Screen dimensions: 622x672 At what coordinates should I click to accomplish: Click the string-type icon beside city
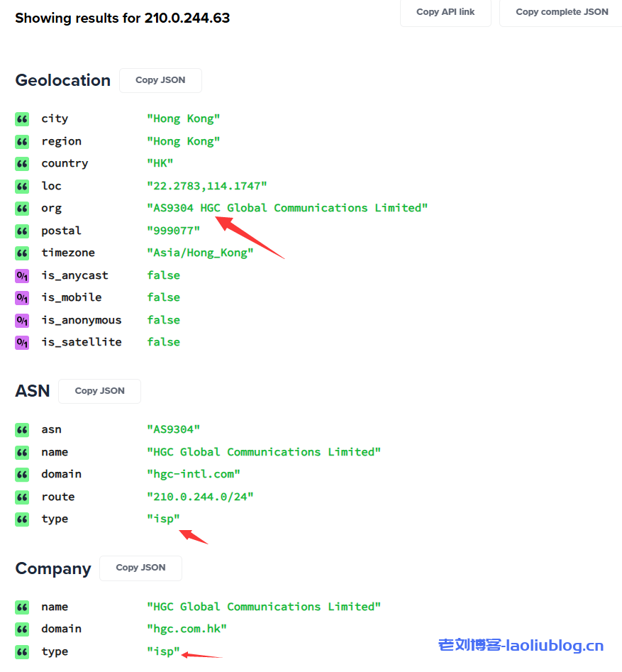[22, 119]
